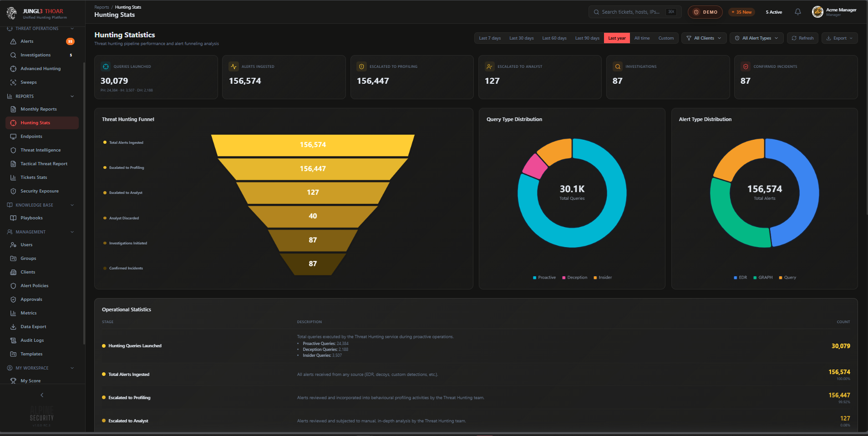The width and height of the screenshot is (868, 436).
Task: Click the Approvals check icon
Action: pyautogui.click(x=13, y=299)
